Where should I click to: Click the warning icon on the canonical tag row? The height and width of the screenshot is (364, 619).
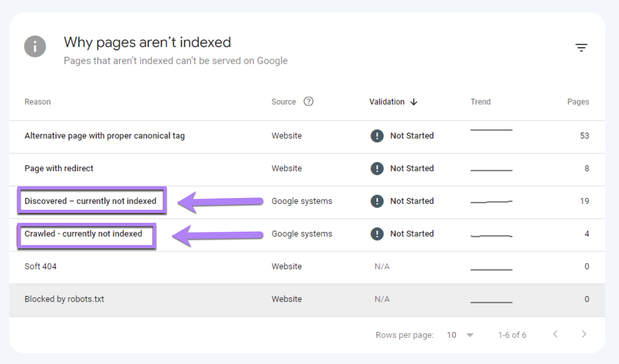click(377, 136)
